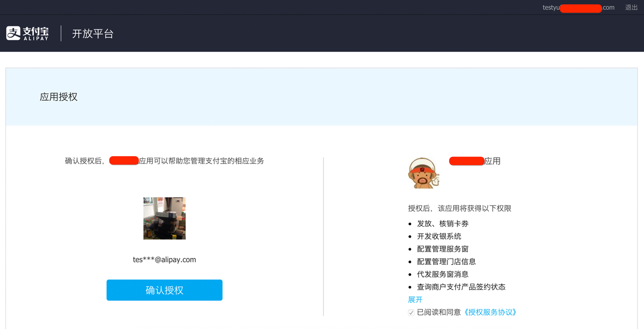The width and height of the screenshot is (644, 329).
Task: Click the 配置管理门店信息 permission item
Action: pos(446,262)
